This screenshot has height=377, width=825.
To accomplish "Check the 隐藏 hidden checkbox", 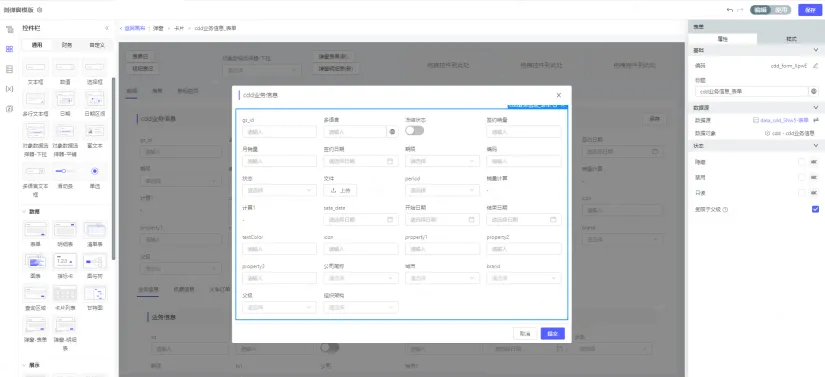I will pyautogui.click(x=801, y=162).
